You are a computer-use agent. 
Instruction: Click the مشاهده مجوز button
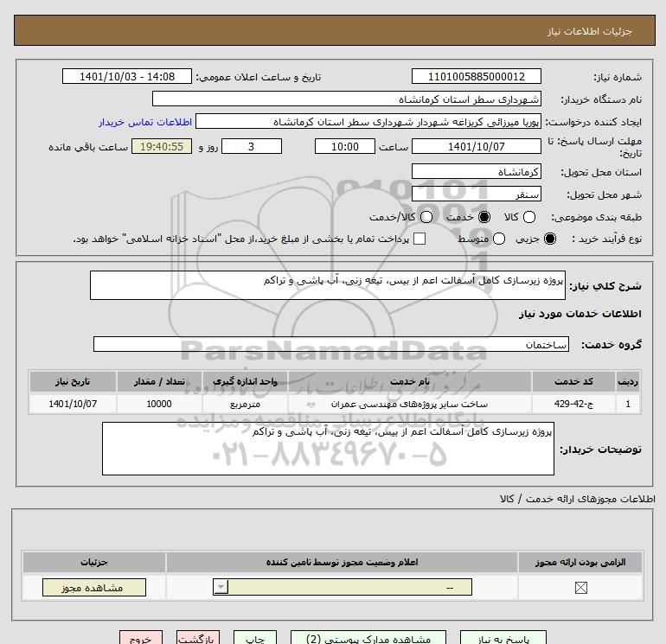(94, 588)
